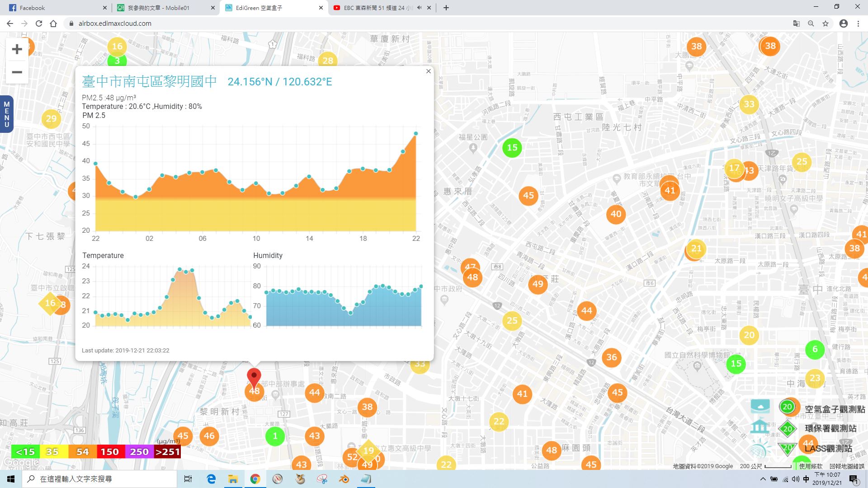
Task: Click the green <15 legend swatch
Action: [25, 452]
